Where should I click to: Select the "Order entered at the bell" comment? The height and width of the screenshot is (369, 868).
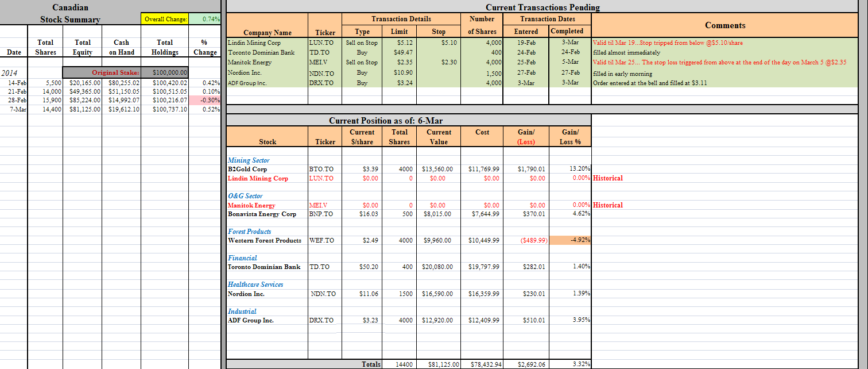point(649,83)
